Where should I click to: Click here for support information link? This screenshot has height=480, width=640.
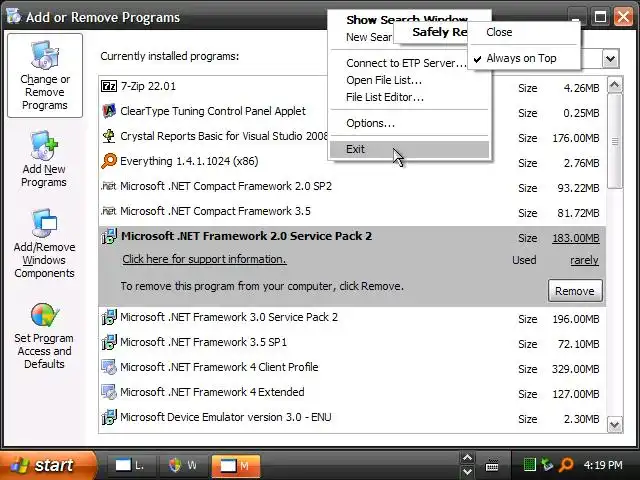coord(204,259)
